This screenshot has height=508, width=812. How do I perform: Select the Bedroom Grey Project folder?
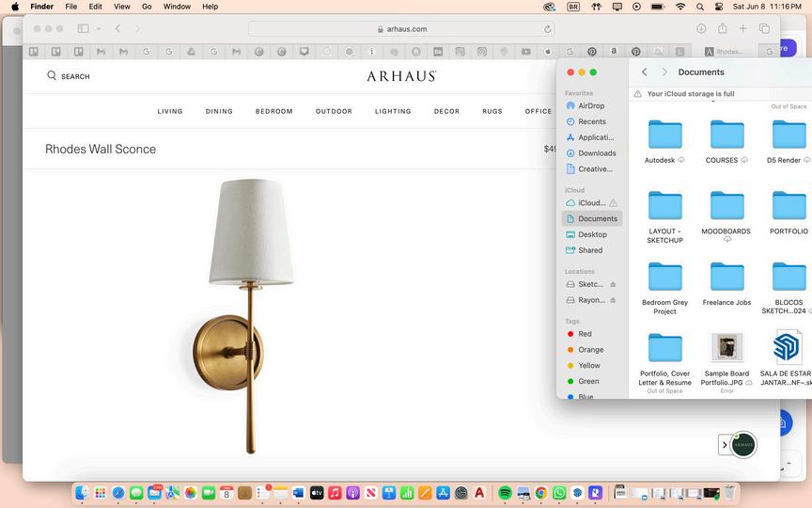pos(665,277)
